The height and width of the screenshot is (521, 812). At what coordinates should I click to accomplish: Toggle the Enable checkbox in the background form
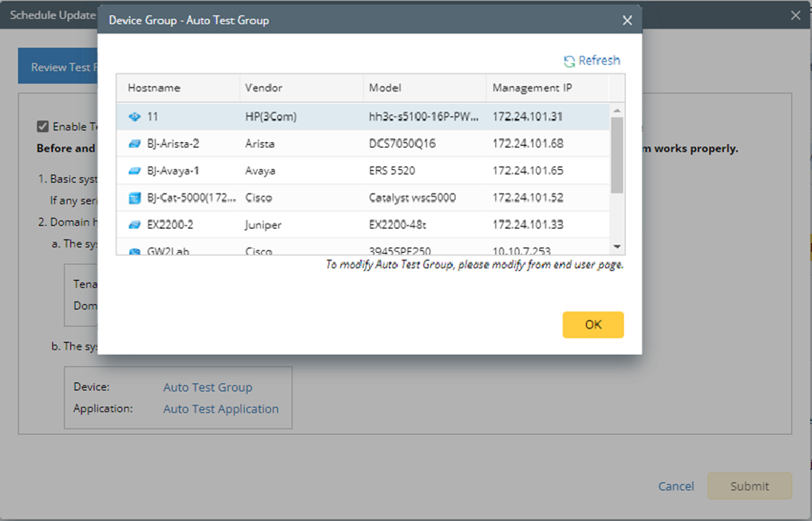point(42,126)
